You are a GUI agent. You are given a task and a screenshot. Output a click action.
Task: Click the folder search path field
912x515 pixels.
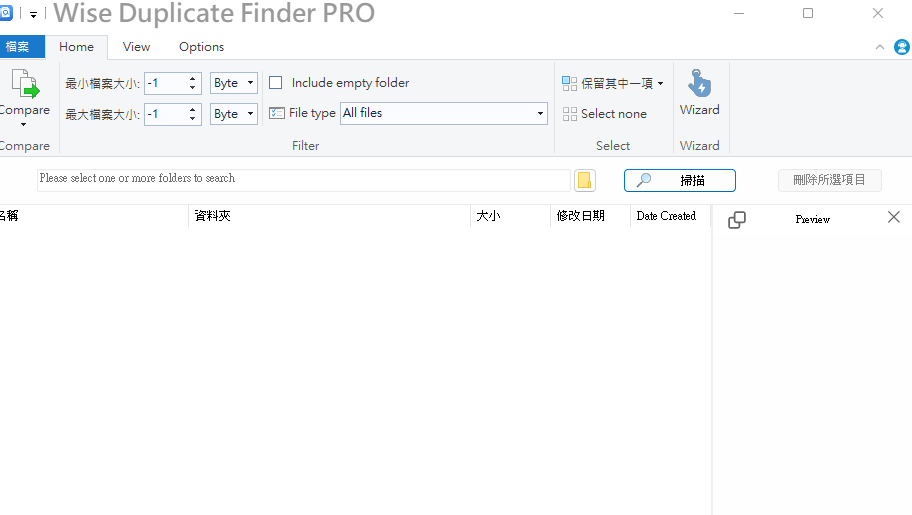coord(304,180)
